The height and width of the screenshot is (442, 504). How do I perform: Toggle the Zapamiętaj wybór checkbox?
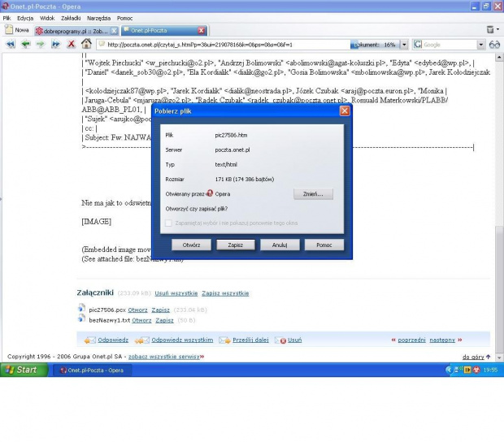point(168,223)
